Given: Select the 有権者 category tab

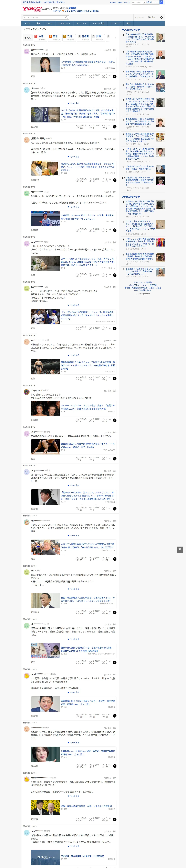Looking at the screenshot, I should (x=84, y=38).
